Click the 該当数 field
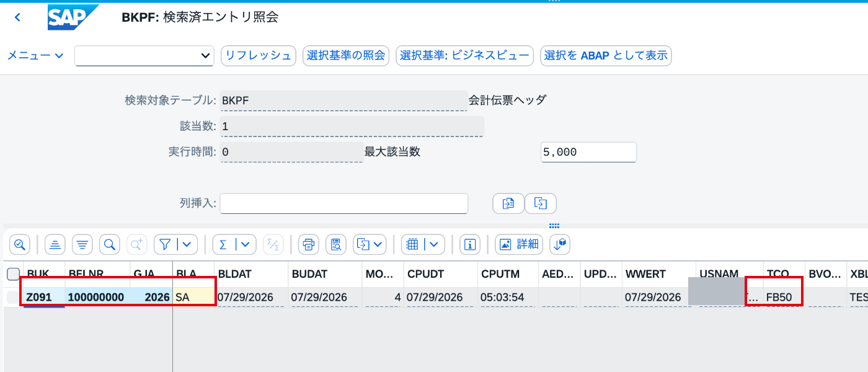 tap(352, 126)
